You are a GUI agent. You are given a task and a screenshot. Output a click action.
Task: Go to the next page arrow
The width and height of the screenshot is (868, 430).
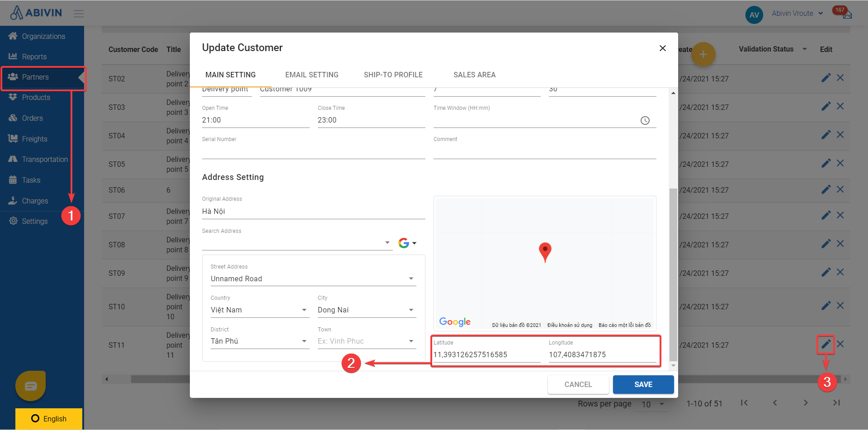coord(806,402)
